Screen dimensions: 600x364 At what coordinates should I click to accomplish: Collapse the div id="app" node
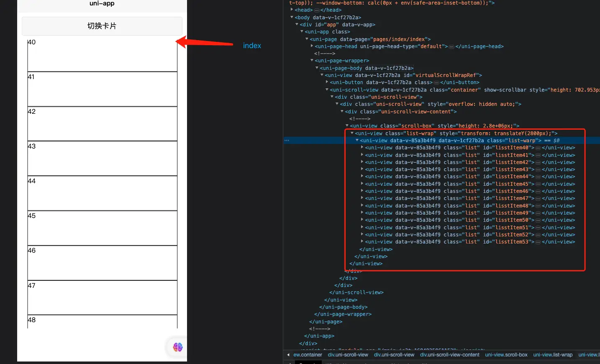point(297,24)
